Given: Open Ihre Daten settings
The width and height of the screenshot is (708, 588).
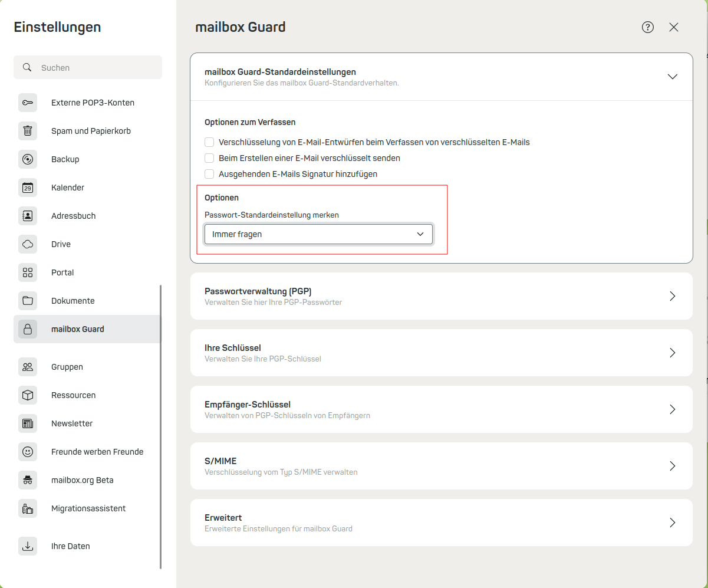Looking at the screenshot, I should point(87,546).
